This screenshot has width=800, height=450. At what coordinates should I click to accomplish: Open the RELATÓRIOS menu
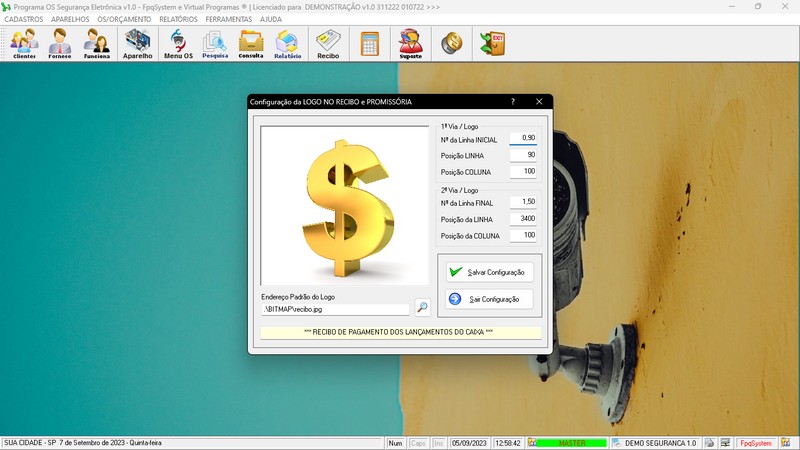coord(178,19)
